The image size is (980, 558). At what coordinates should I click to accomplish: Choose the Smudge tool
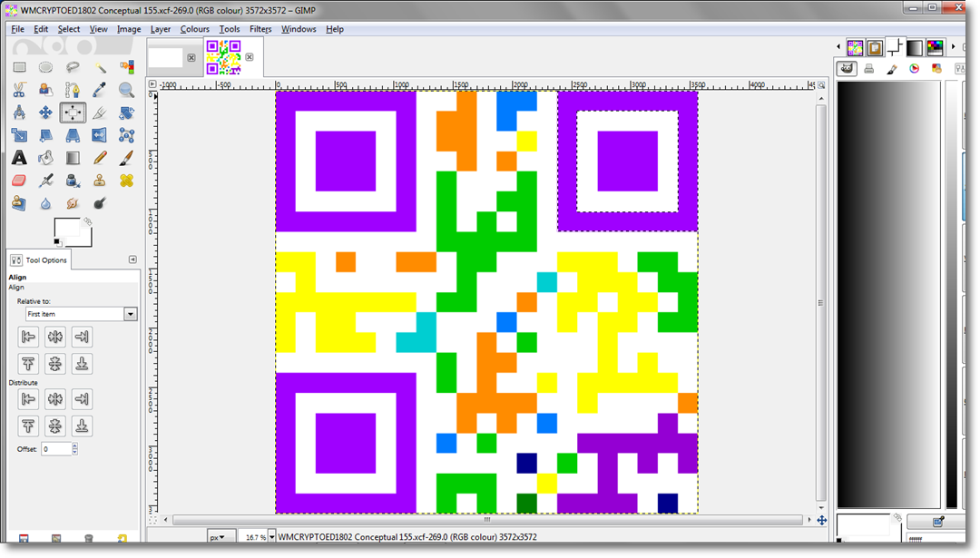coord(73,203)
